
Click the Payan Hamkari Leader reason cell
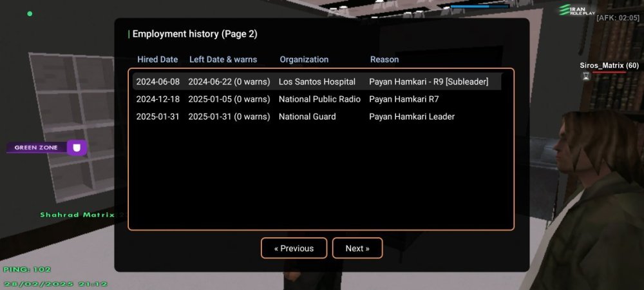coord(412,117)
